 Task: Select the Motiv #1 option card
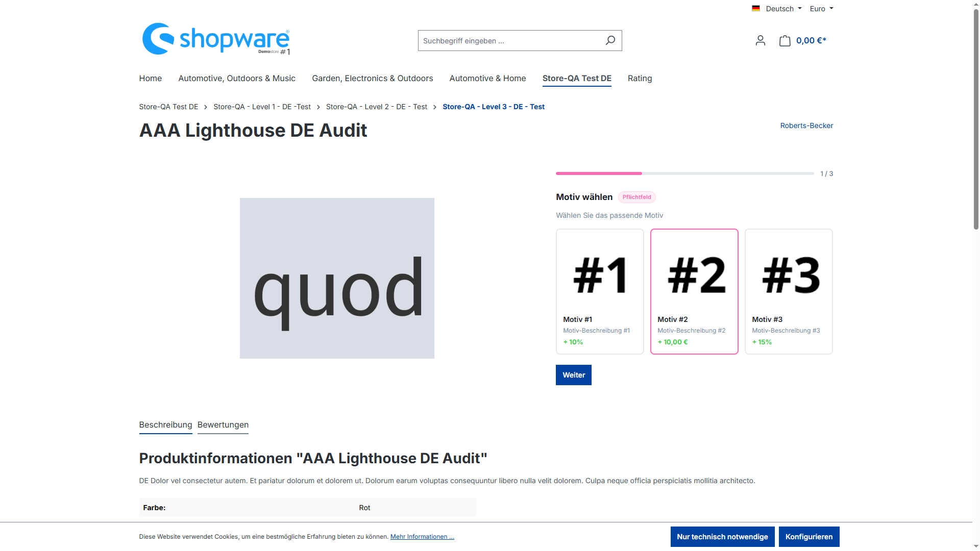pos(600,291)
